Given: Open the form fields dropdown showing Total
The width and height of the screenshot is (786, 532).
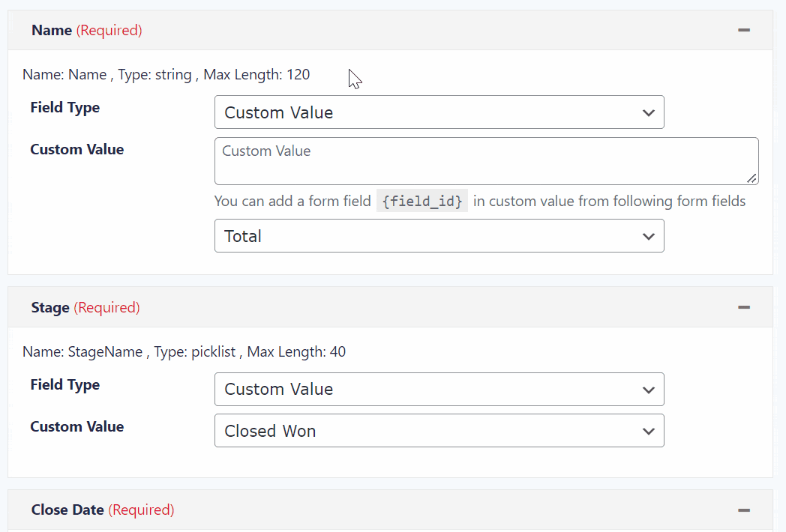Looking at the screenshot, I should coord(439,235).
